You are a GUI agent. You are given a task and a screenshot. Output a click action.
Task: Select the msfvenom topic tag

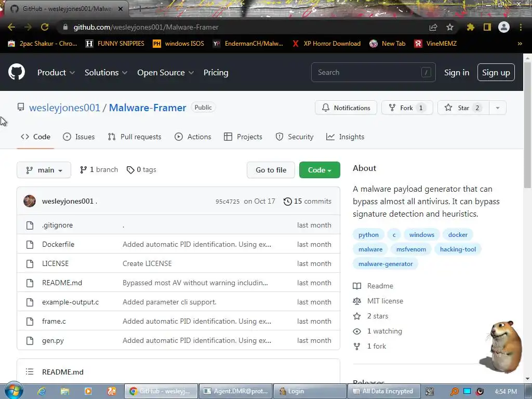click(x=411, y=249)
